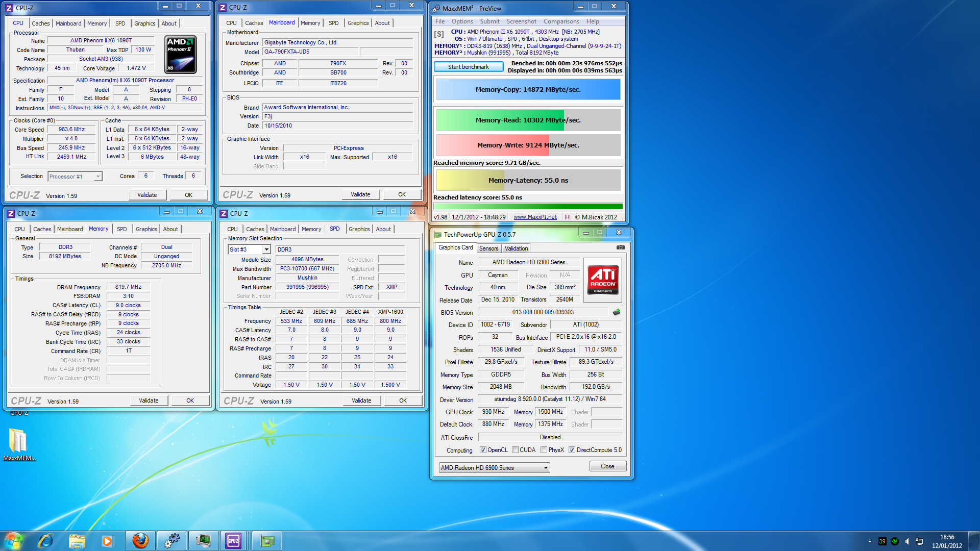The width and height of the screenshot is (980, 551).
Task: Click Start benchmark in MaxxMEM
Action: pos(468,67)
